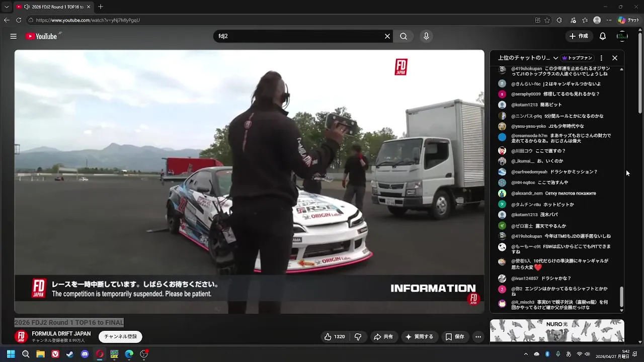The height and width of the screenshot is (362, 644).
Task: Open chat avatar of @kotam1213 簡易ピット
Action: click(502, 105)
